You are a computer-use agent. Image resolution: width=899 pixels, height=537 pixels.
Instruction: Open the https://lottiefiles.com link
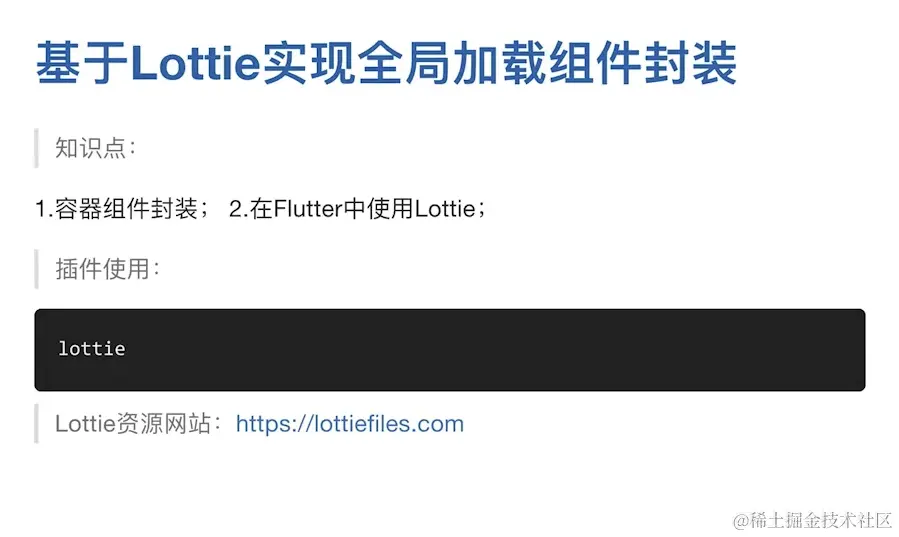tap(350, 424)
